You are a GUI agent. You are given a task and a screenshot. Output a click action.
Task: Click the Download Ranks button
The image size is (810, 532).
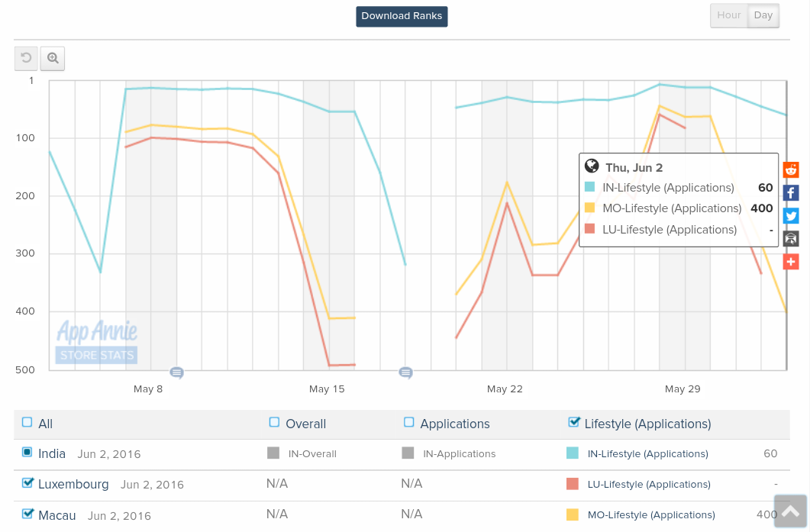click(x=402, y=16)
